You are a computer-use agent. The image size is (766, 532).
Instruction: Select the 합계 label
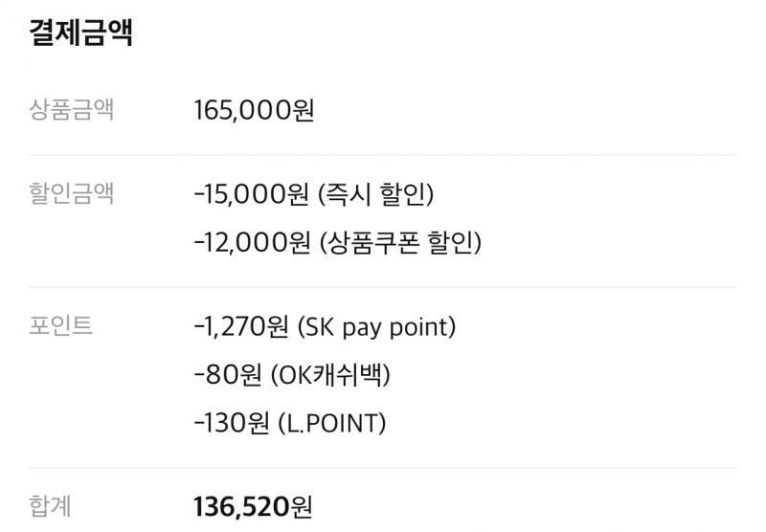(x=51, y=505)
